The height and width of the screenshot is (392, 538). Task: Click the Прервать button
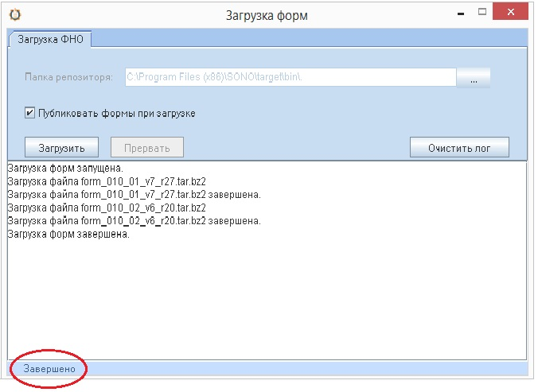click(147, 148)
